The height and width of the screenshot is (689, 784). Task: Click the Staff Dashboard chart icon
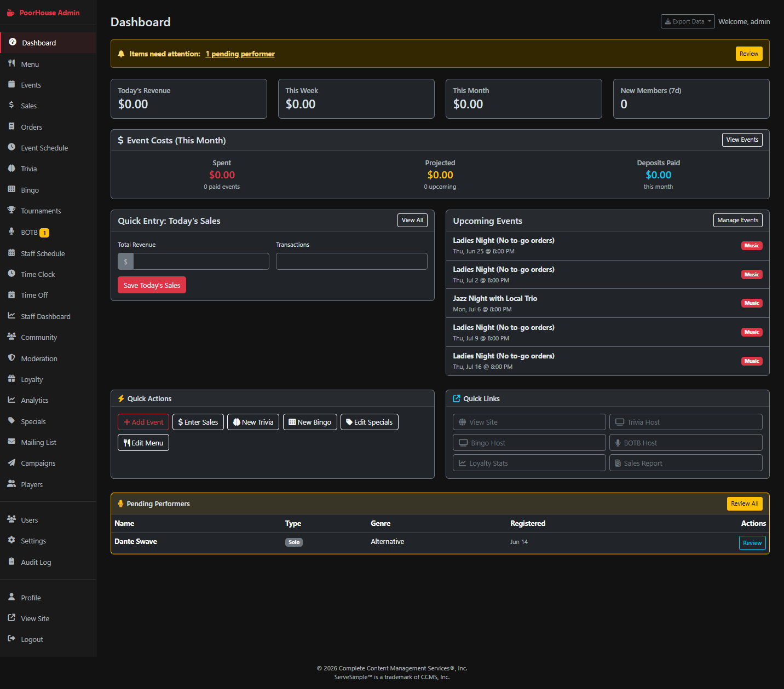point(11,316)
